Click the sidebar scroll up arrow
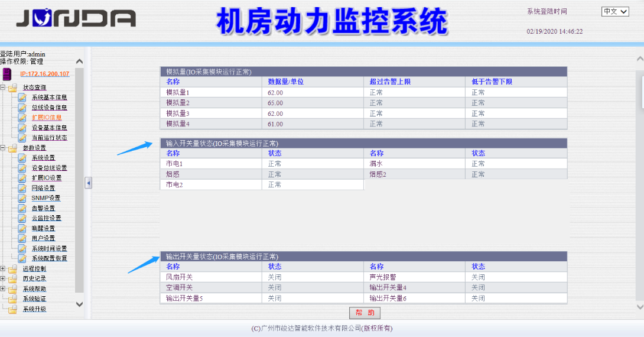 pyautogui.click(x=80, y=61)
